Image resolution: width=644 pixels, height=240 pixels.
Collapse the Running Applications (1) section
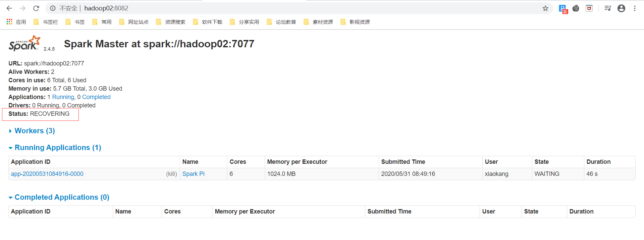point(55,148)
